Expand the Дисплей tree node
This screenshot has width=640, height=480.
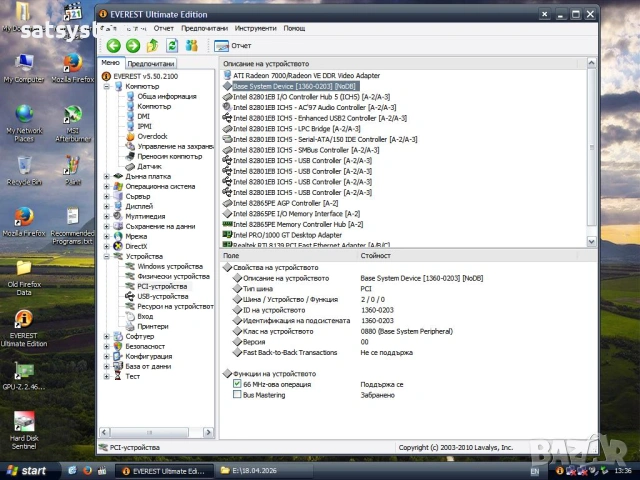click(x=107, y=207)
